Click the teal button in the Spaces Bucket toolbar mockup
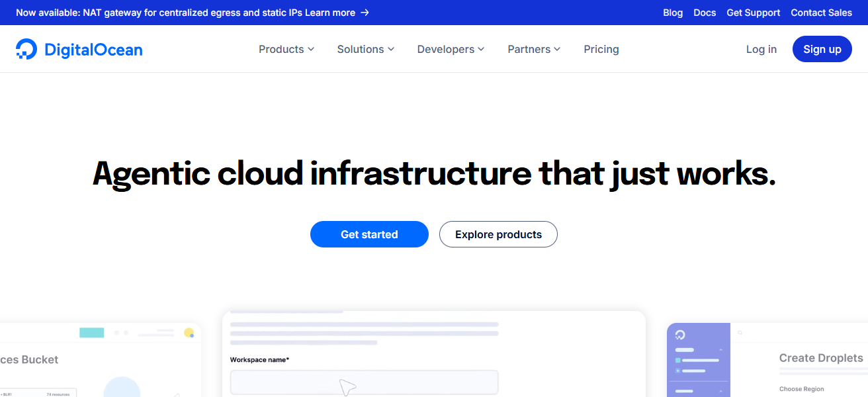 coord(91,333)
